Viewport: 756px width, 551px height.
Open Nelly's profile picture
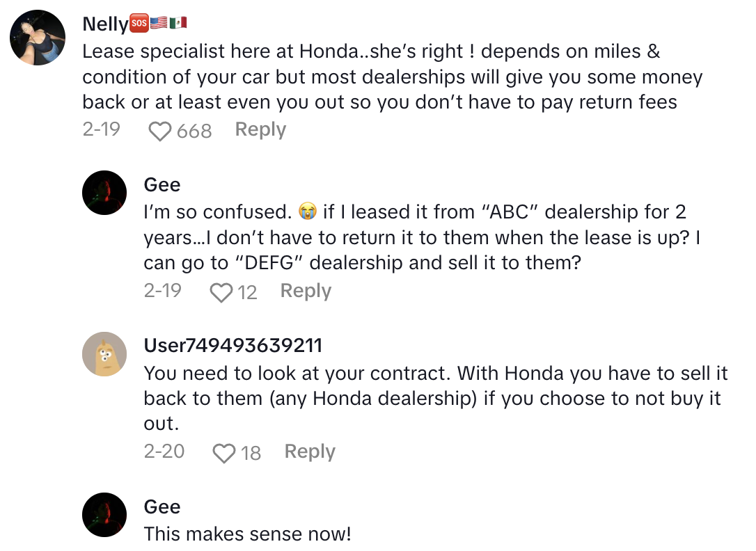tap(38, 38)
